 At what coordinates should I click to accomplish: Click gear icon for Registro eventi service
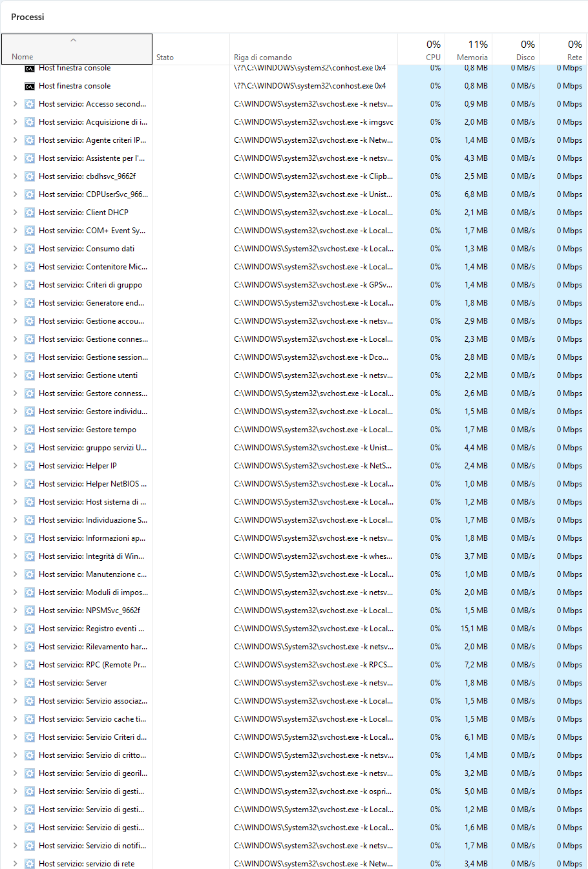point(30,628)
